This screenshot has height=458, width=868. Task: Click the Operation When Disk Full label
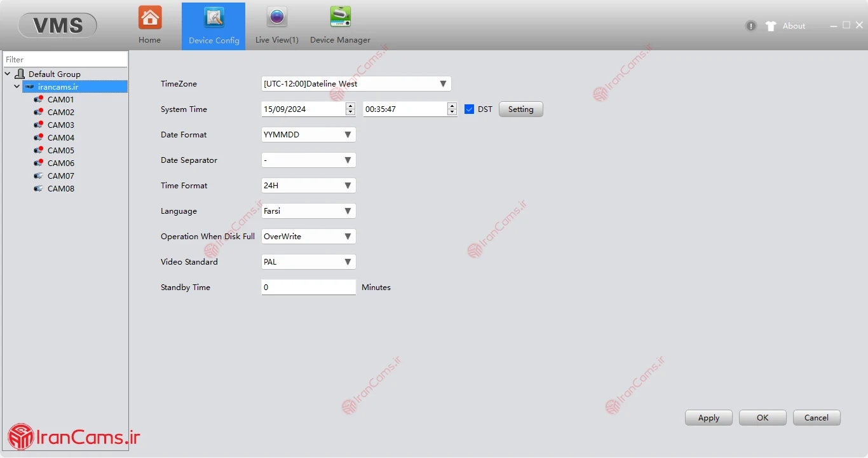[x=208, y=237]
